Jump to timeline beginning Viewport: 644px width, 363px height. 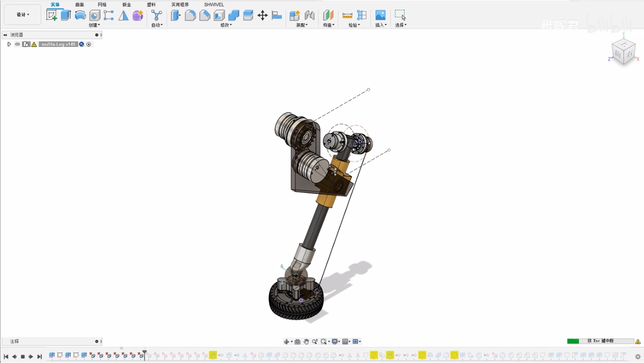coord(6,356)
